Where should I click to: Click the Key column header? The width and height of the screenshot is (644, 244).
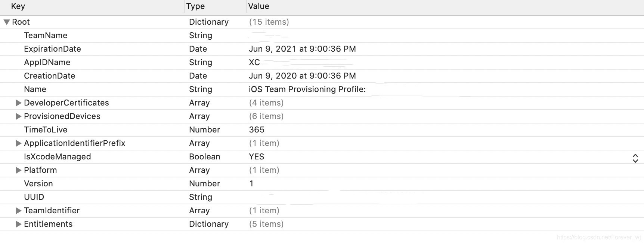point(18,6)
